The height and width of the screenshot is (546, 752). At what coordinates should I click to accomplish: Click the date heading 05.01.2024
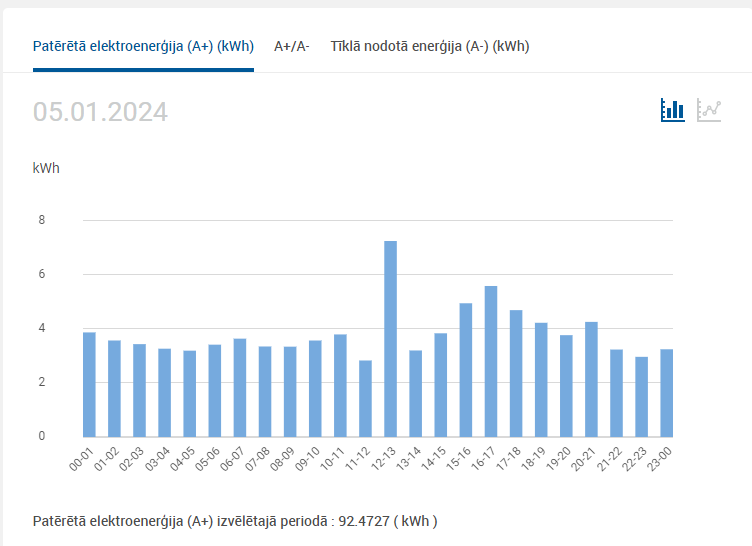coord(100,112)
